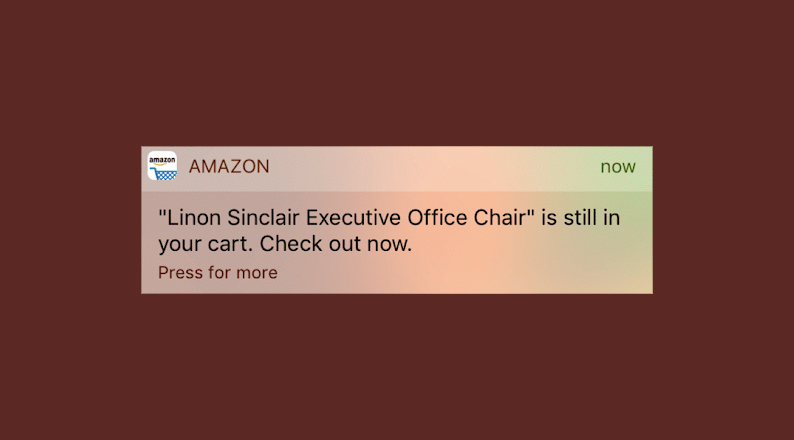
Task: Click the word "Executive" in the message
Action: coord(356,218)
